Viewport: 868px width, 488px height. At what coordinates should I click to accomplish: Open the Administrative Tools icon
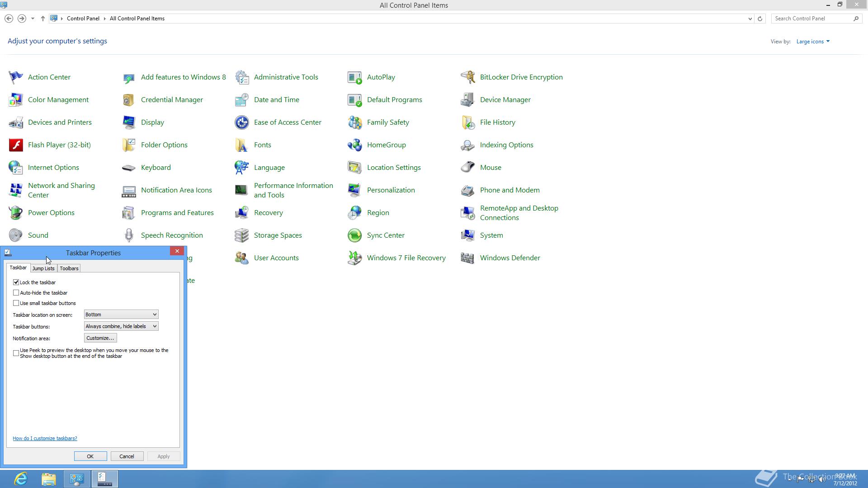coord(242,77)
